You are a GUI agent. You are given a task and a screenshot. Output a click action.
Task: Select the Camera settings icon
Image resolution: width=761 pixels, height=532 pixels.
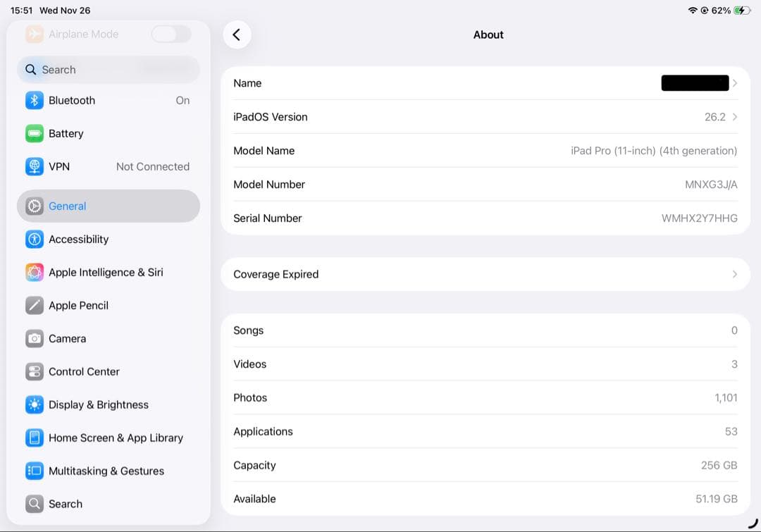34,338
